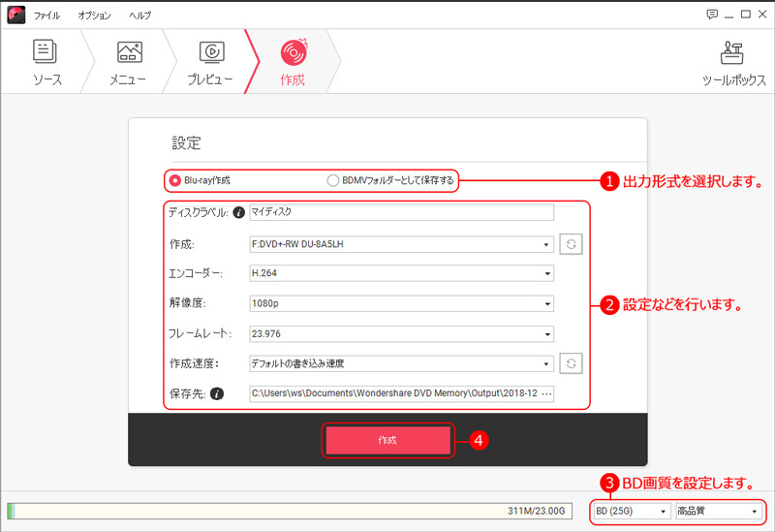Maximize the DVD Memory window
Image resolution: width=775 pixels, height=532 pixels.
(746, 15)
